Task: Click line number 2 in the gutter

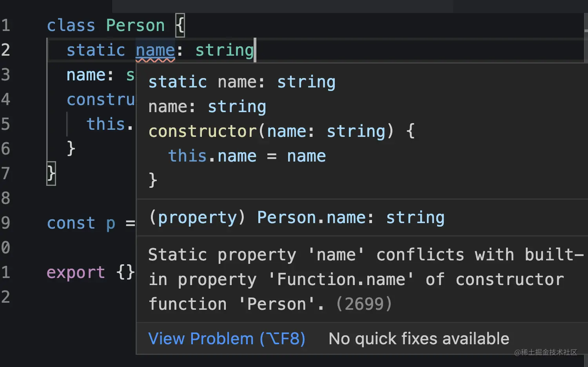Action: click(x=5, y=51)
